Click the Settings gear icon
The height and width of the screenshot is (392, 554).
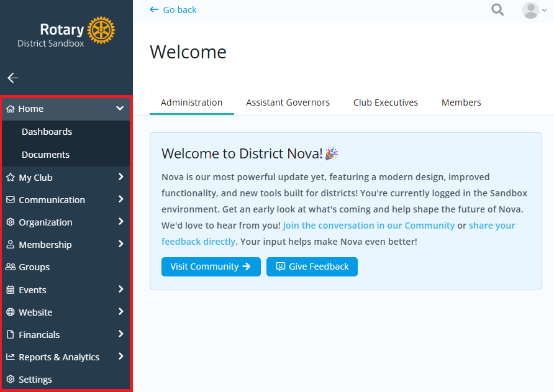click(x=11, y=380)
